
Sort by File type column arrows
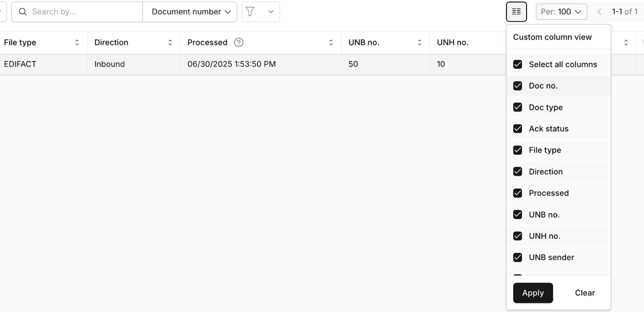point(77,43)
